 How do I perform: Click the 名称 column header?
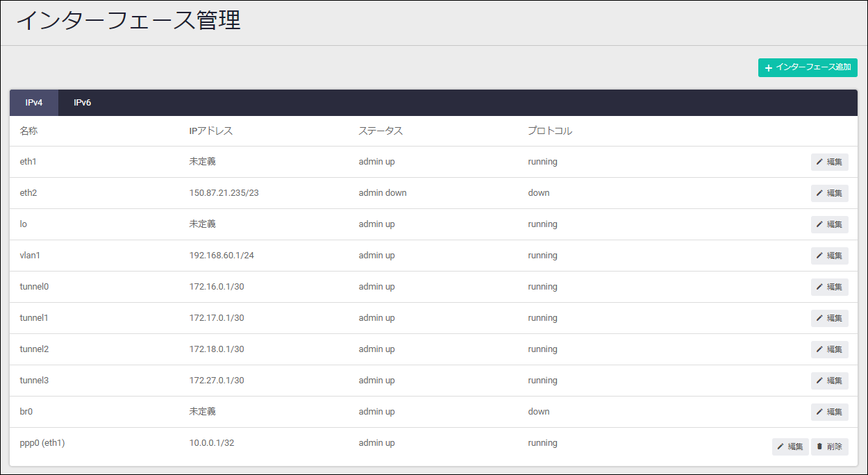tap(28, 131)
